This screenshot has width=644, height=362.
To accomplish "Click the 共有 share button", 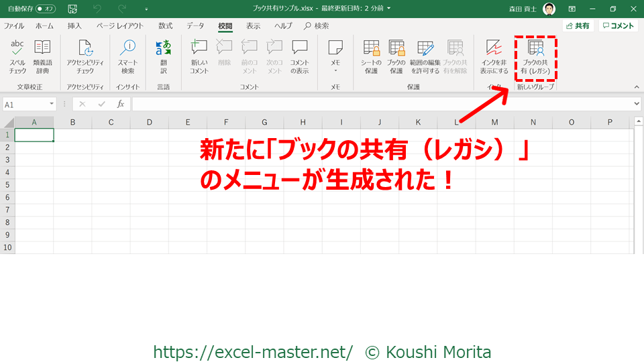I will pos(577,25).
